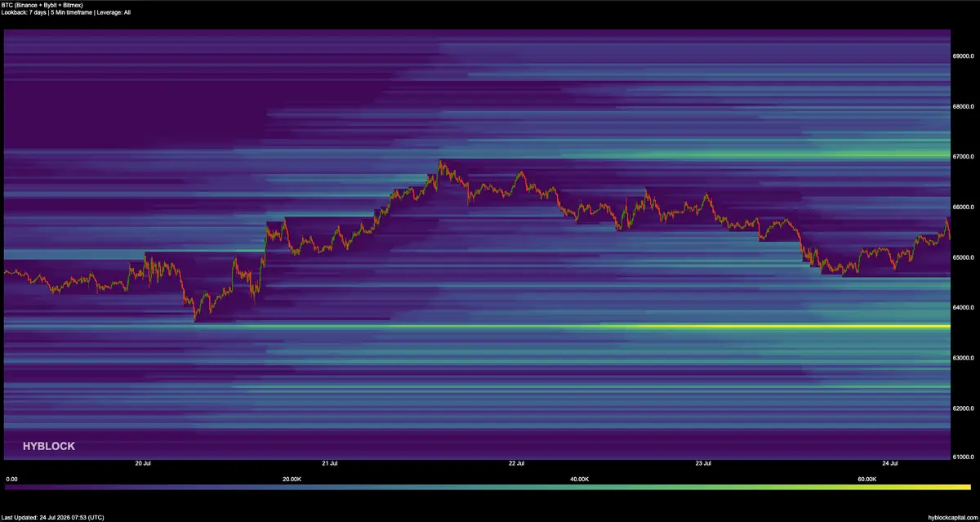980x522 pixels.
Task: Click the 20.00K color scale label
Action: click(x=292, y=480)
